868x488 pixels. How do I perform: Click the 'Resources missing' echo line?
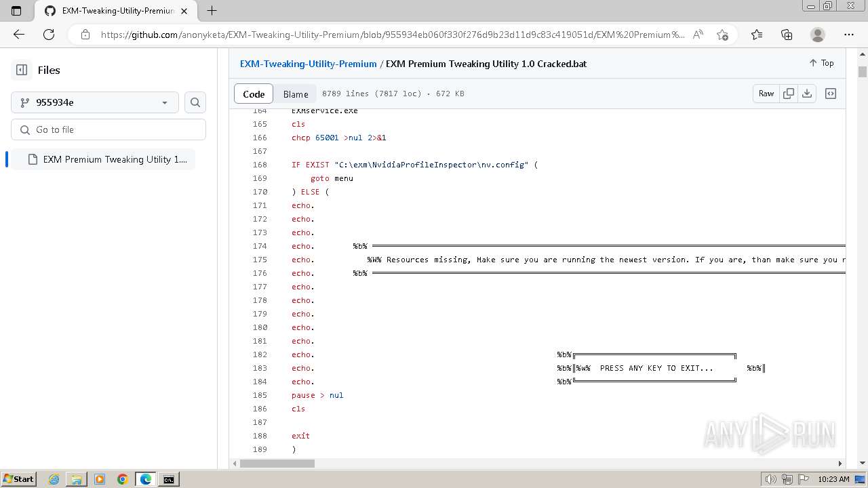tap(568, 260)
